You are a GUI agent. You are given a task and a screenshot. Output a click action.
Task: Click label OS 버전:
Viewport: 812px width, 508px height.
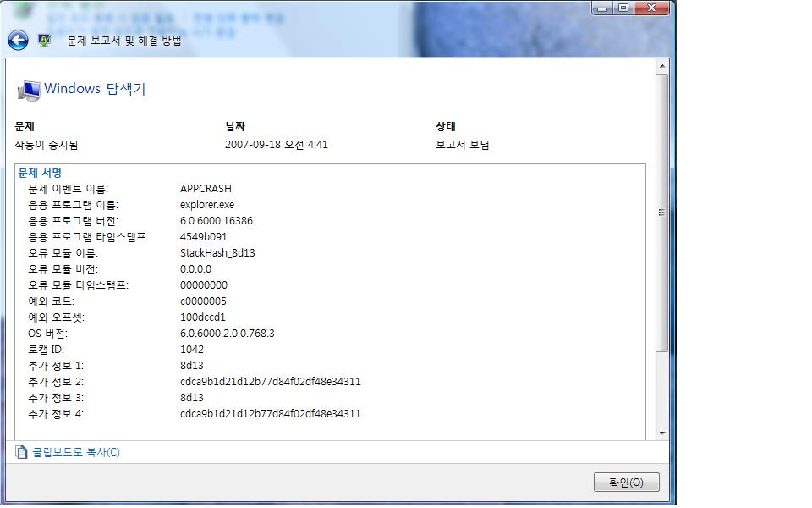[47, 334]
